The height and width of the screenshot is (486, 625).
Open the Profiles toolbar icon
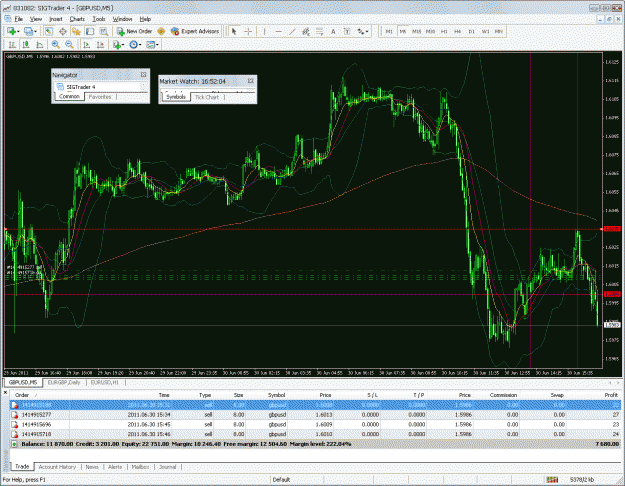click(x=29, y=31)
